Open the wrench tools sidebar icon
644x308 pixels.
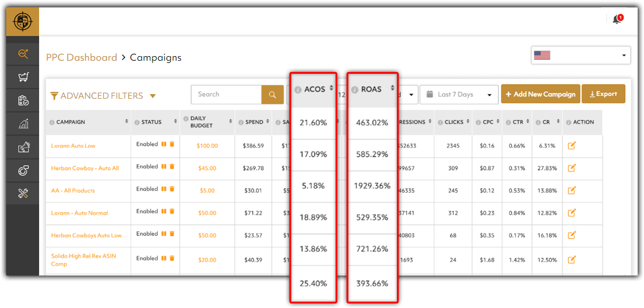point(23,194)
